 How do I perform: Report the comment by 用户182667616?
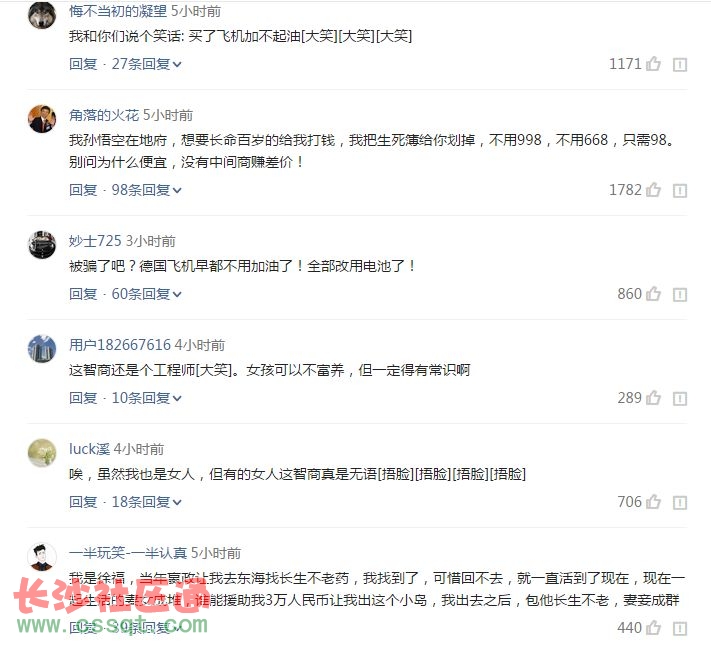[680, 399]
